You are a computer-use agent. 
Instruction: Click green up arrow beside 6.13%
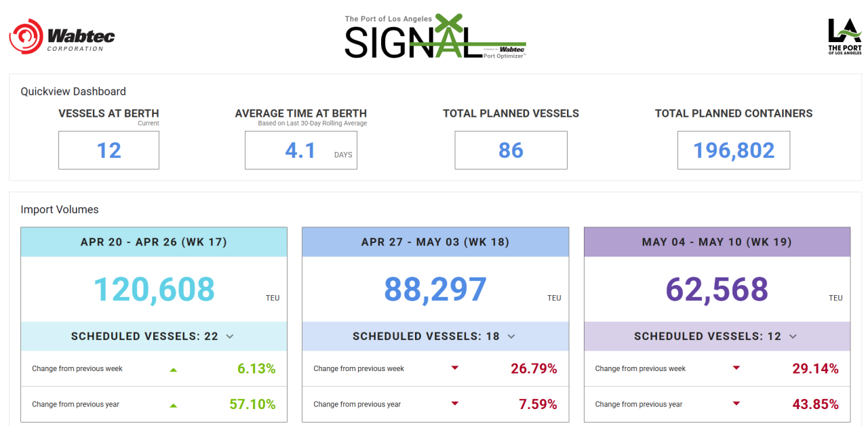173,370
